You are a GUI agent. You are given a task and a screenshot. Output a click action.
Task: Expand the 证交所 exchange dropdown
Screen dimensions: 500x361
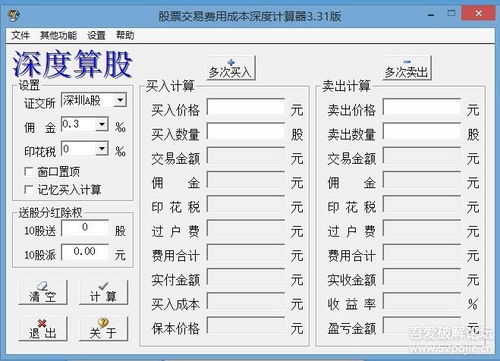coord(120,100)
